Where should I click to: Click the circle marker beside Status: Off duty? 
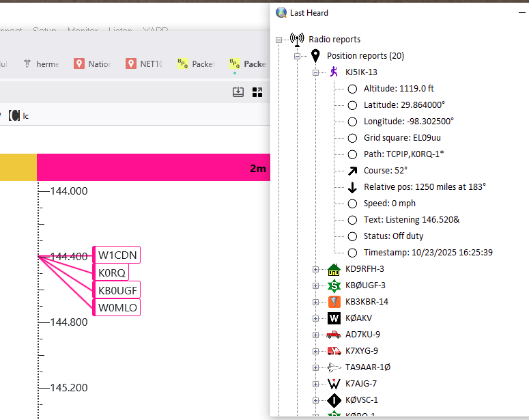tap(352, 236)
